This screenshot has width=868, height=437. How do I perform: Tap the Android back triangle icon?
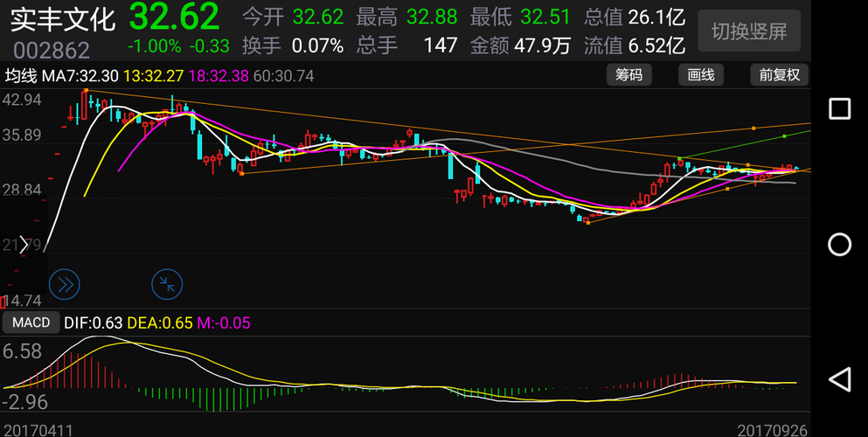coord(839,380)
